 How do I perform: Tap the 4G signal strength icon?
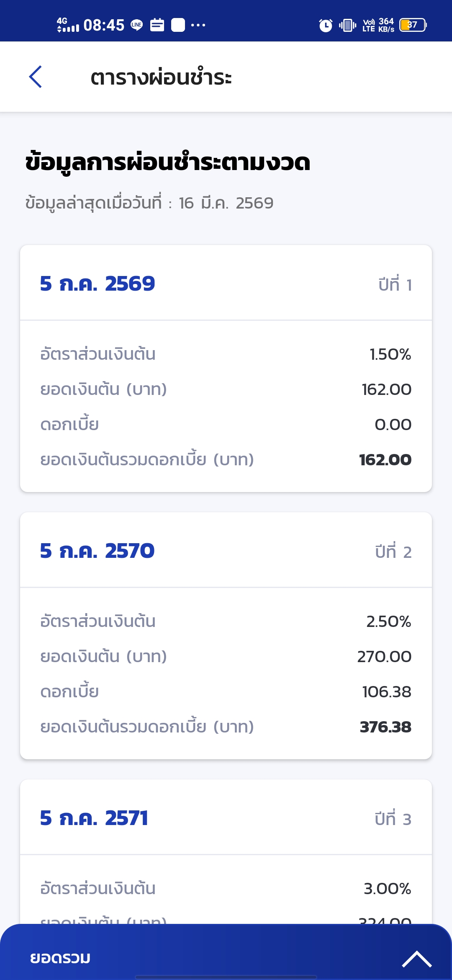coord(68,25)
